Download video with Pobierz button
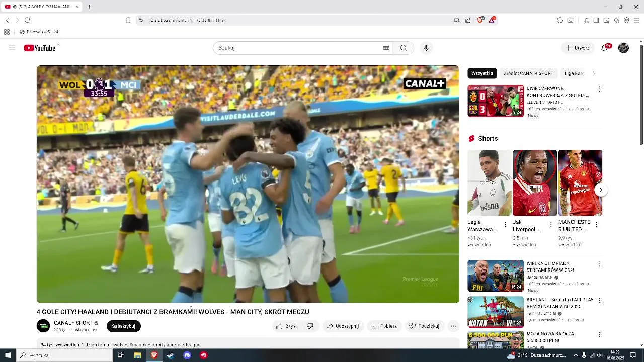The width and height of the screenshot is (644, 362). (384, 326)
